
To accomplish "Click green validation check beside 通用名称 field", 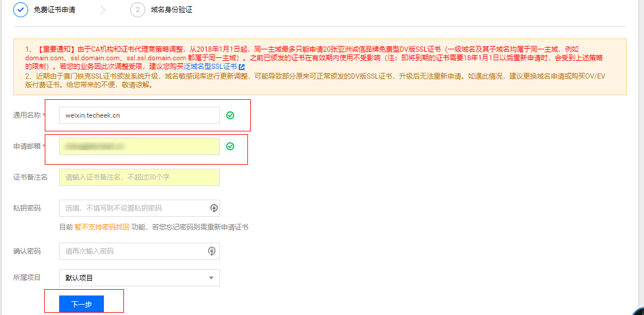I will 230,115.
